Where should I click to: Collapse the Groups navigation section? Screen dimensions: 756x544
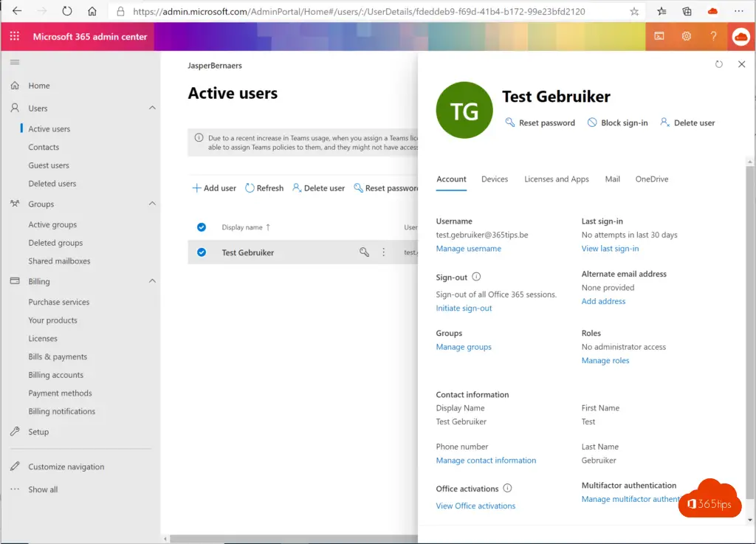152,204
